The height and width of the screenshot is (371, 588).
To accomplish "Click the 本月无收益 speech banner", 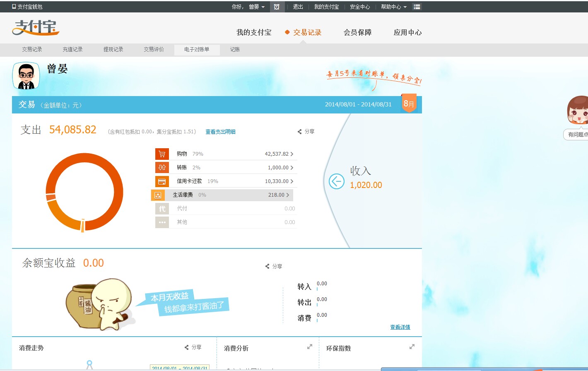I will pos(169,296).
